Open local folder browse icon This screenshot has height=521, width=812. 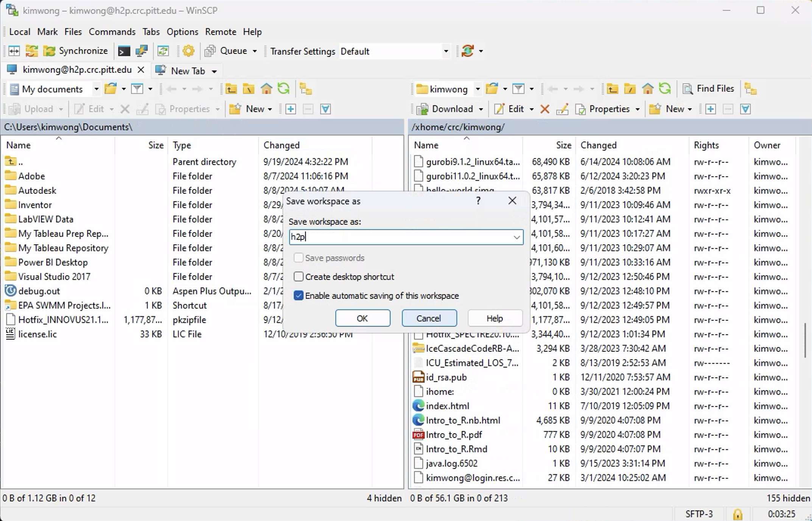110,89
